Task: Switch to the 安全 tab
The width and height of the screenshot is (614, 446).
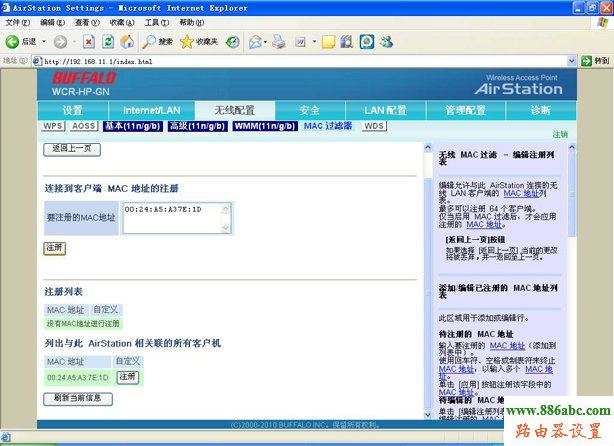Action: (310, 110)
